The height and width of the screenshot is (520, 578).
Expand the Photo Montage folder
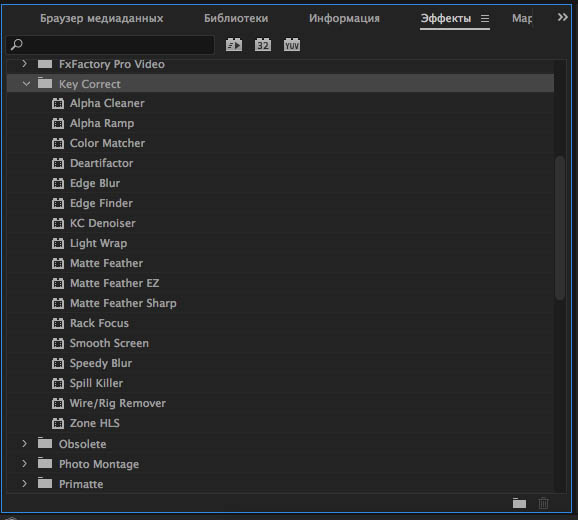24,464
